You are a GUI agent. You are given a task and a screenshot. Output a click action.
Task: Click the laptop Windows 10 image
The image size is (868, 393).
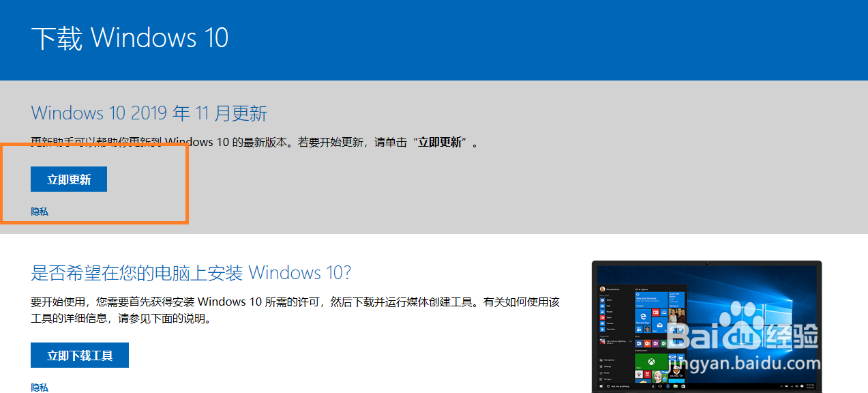[x=706, y=327]
